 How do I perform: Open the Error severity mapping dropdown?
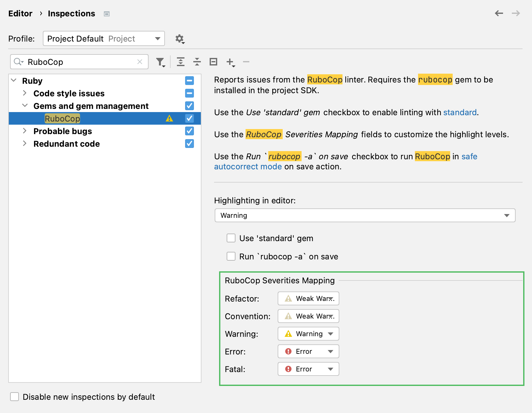(x=308, y=351)
